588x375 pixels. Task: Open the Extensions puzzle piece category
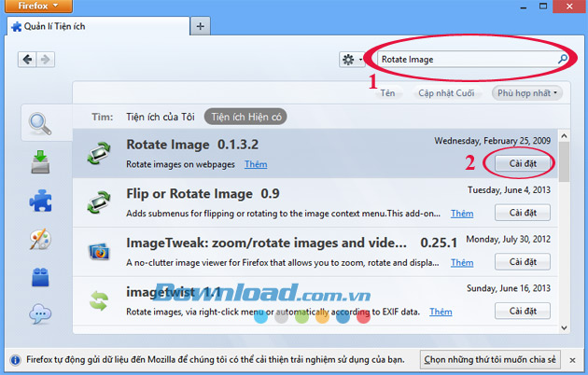(40, 201)
